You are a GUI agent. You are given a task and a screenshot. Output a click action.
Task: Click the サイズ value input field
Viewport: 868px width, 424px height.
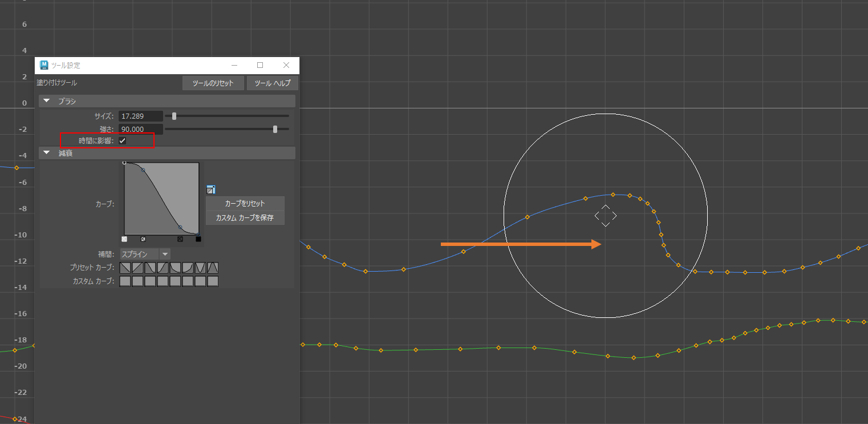140,116
